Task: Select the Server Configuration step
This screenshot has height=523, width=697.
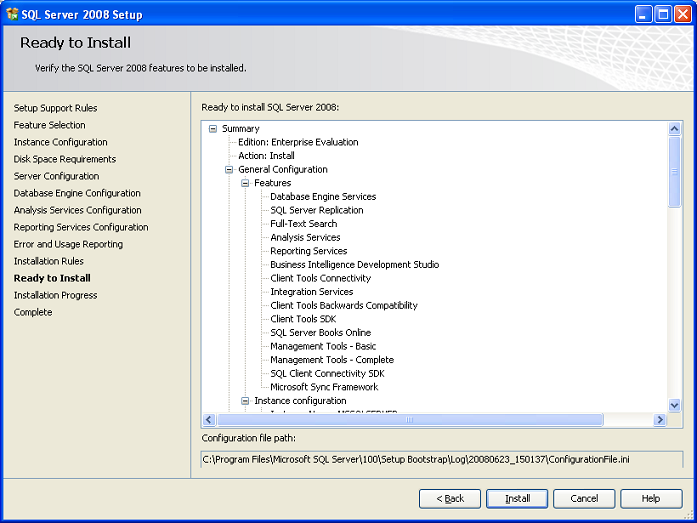Action: coord(56,176)
